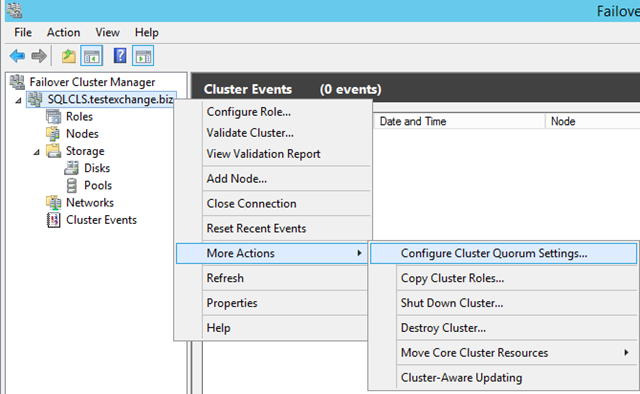This screenshot has height=394, width=640.
Task: Select the Nodes tree label
Action: [82, 134]
